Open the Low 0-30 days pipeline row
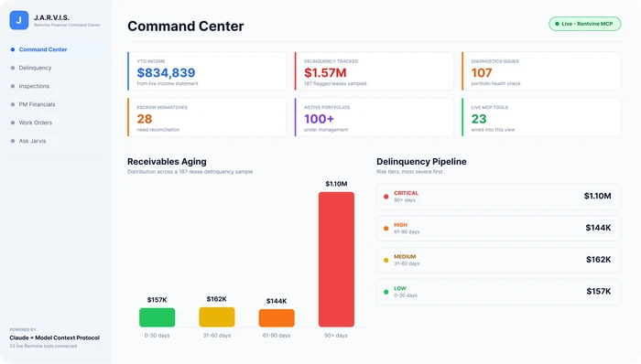 coord(498,292)
